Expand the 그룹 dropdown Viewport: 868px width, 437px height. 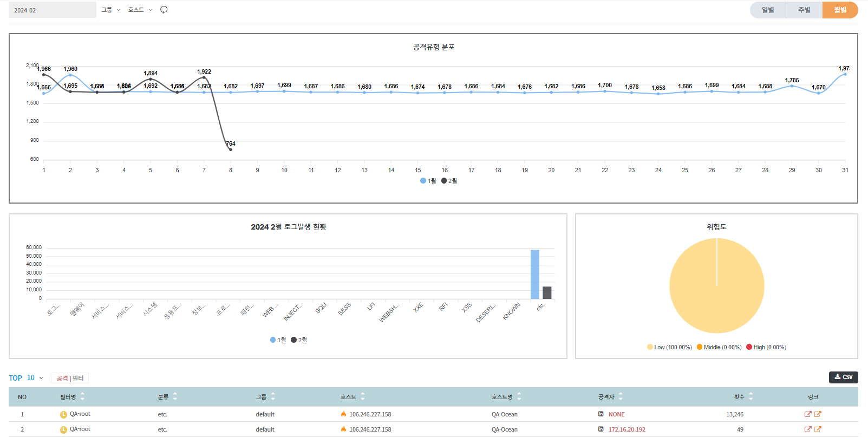point(111,10)
